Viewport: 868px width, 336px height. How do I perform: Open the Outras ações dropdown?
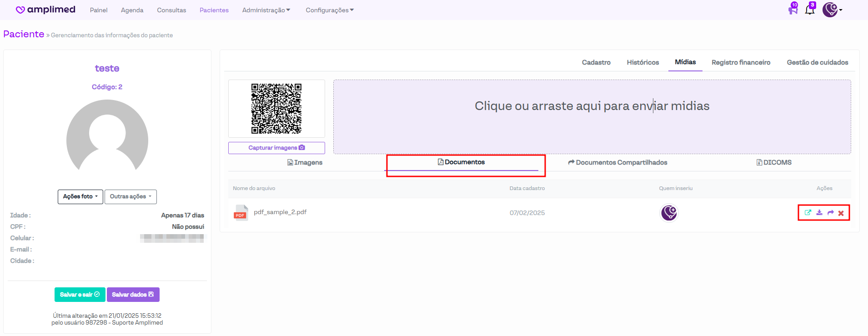click(x=130, y=196)
